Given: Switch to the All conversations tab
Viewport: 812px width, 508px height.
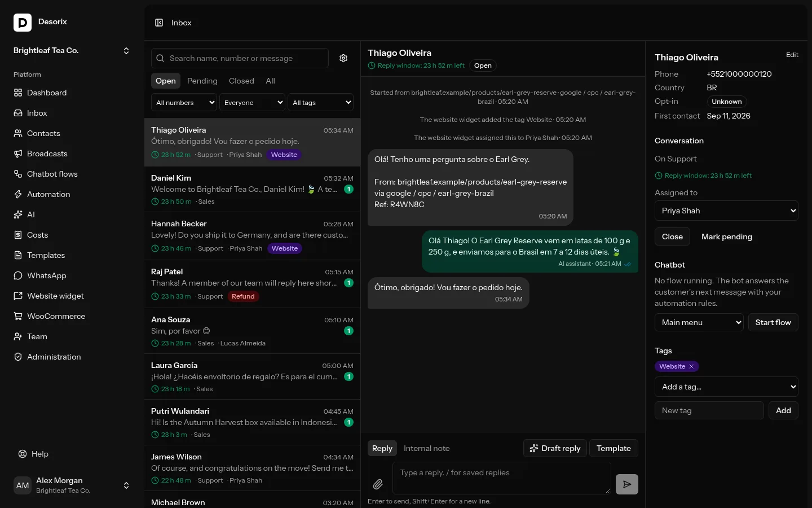Looking at the screenshot, I should (x=271, y=81).
